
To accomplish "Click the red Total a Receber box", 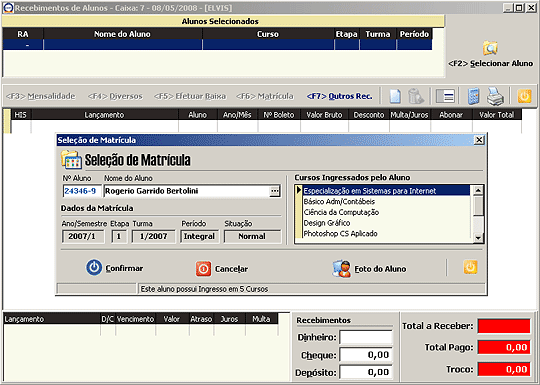I will pyautogui.click(x=504, y=326).
